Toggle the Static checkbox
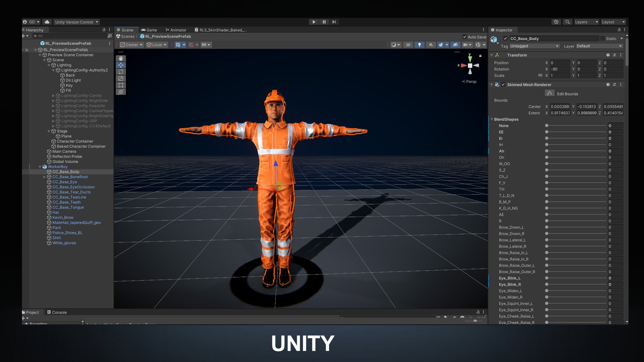 point(602,39)
